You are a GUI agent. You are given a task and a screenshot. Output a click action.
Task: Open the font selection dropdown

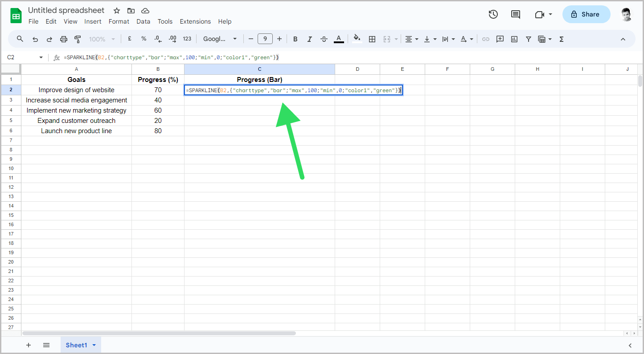pyautogui.click(x=220, y=39)
